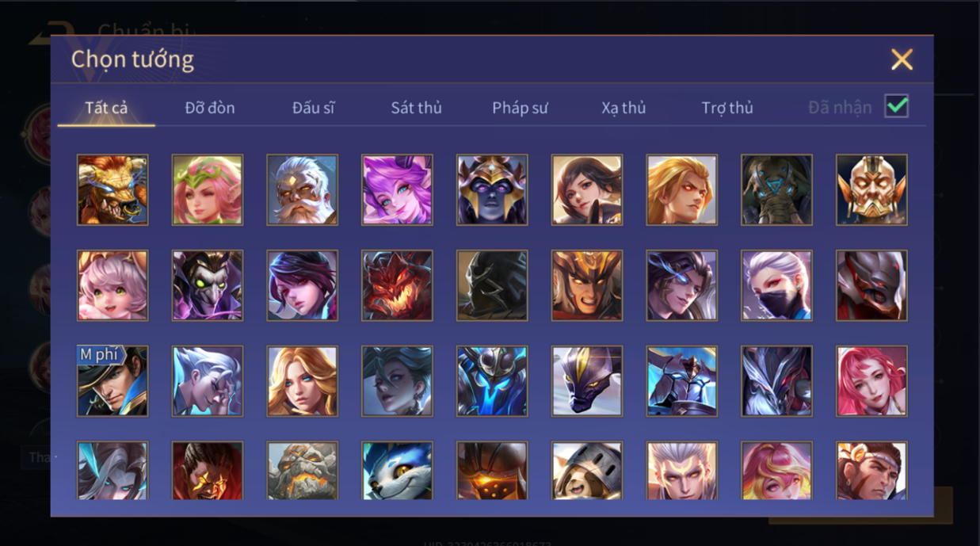Choose the purple-haired girl with pigtails
Viewport: 980px width, 546px height.
(397, 190)
